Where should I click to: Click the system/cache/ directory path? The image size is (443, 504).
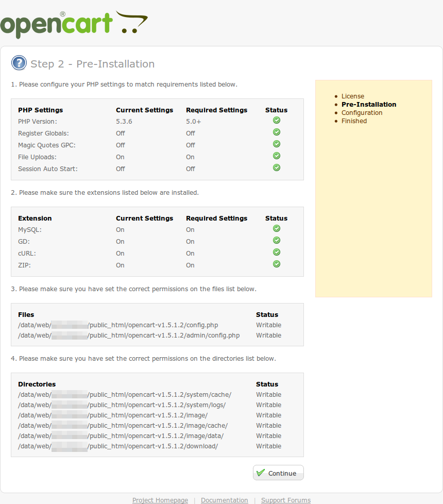point(125,394)
